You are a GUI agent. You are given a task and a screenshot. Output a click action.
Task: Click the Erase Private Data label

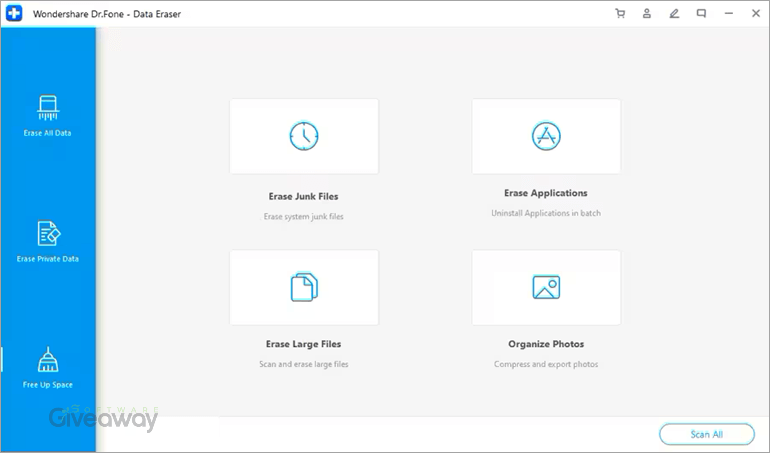[48, 259]
